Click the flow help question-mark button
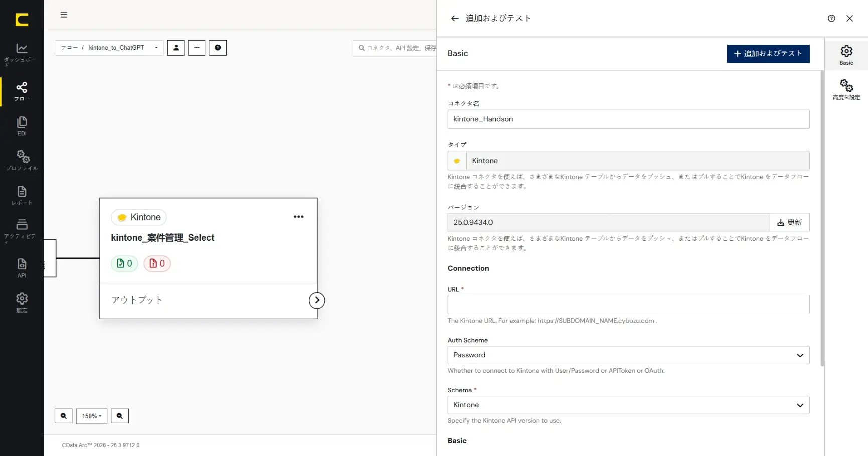This screenshot has height=456, width=868. [x=218, y=48]
